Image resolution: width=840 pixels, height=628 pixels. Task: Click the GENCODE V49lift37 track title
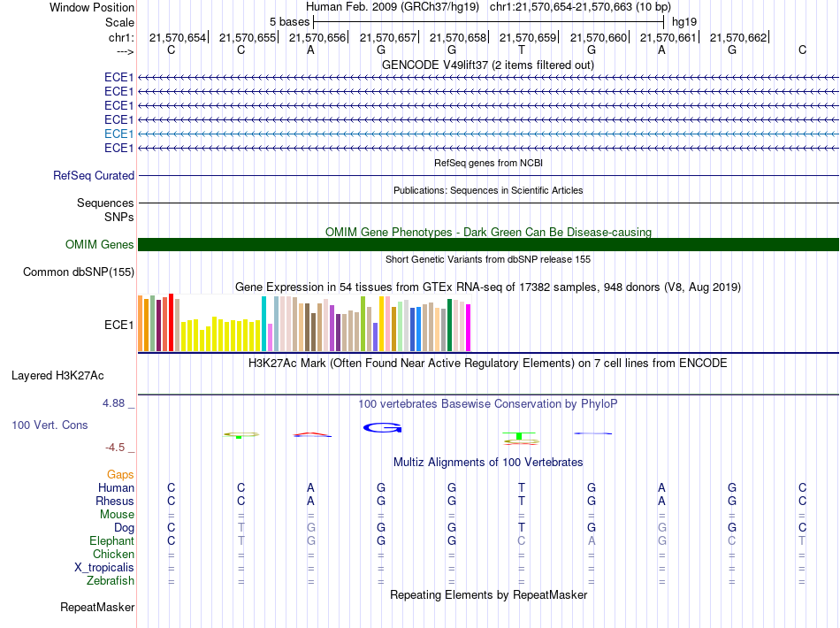point(488,65)
